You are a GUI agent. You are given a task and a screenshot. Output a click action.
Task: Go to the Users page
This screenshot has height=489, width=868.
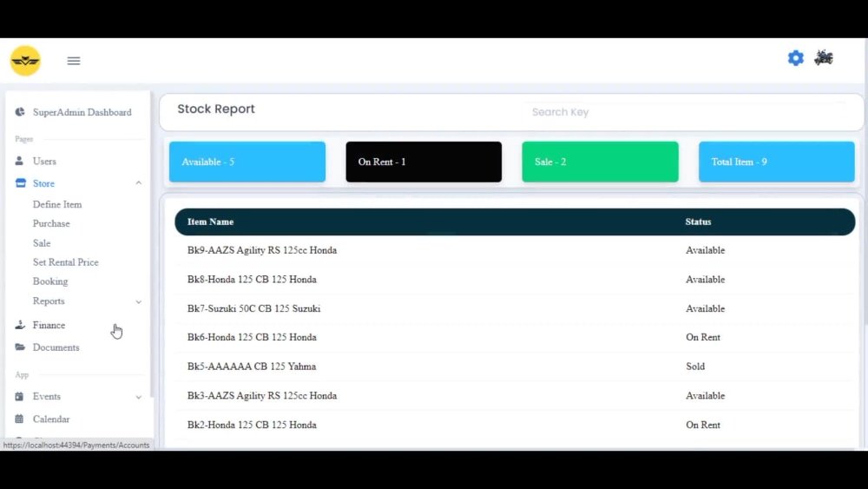44,162
